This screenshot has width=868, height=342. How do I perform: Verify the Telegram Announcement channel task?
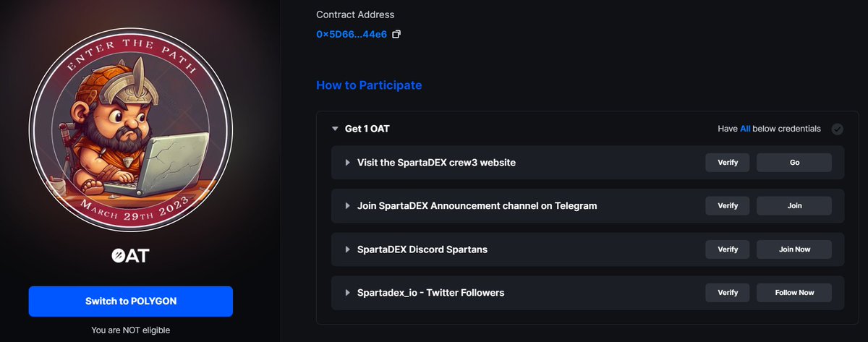point(728,206)
